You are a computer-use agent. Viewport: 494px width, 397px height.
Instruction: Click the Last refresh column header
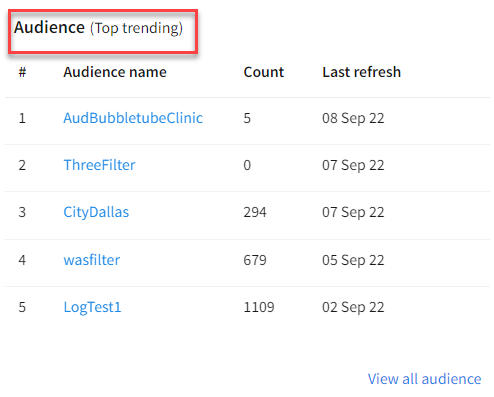pos(361,72)
